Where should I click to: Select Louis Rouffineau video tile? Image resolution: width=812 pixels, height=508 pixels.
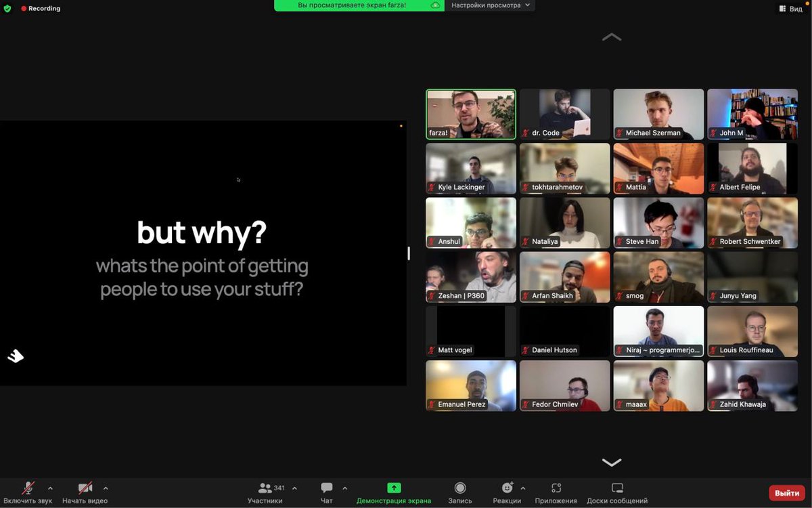752,331
